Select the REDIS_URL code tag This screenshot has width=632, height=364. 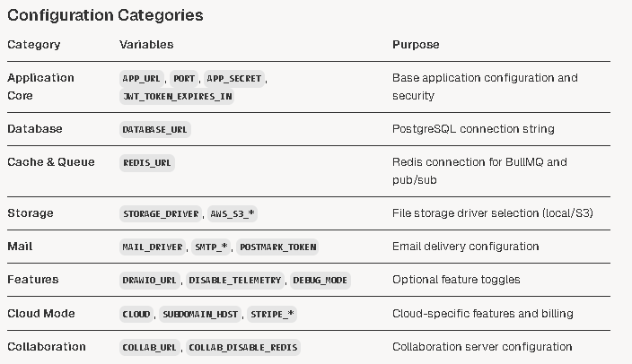point(146,163)
